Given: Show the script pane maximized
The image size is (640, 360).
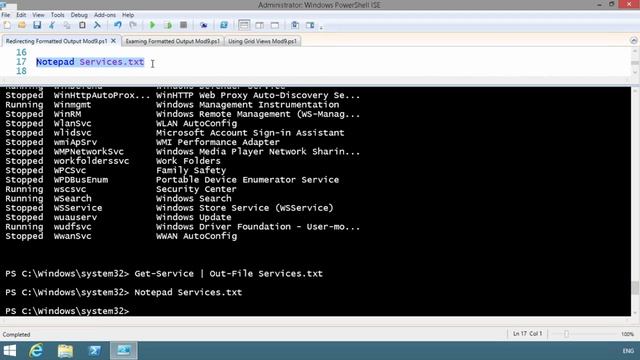Looking at the screenshot, I should tap(275, 25).
